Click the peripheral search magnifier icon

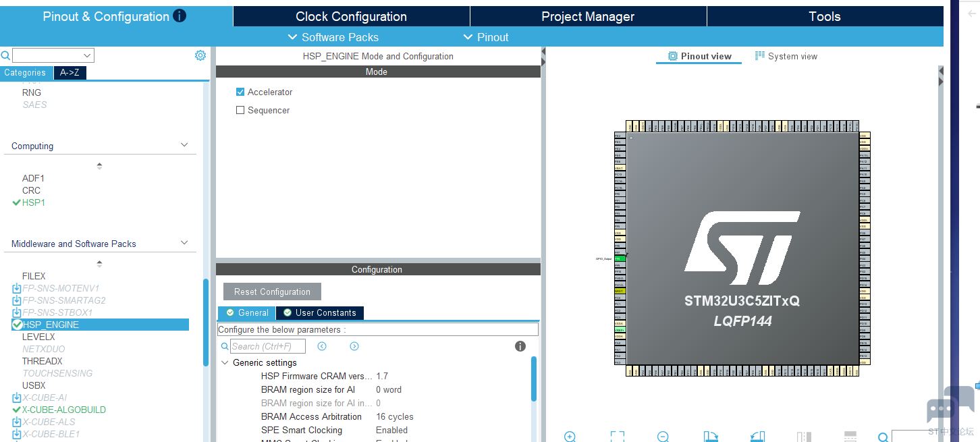pos(5,55)
